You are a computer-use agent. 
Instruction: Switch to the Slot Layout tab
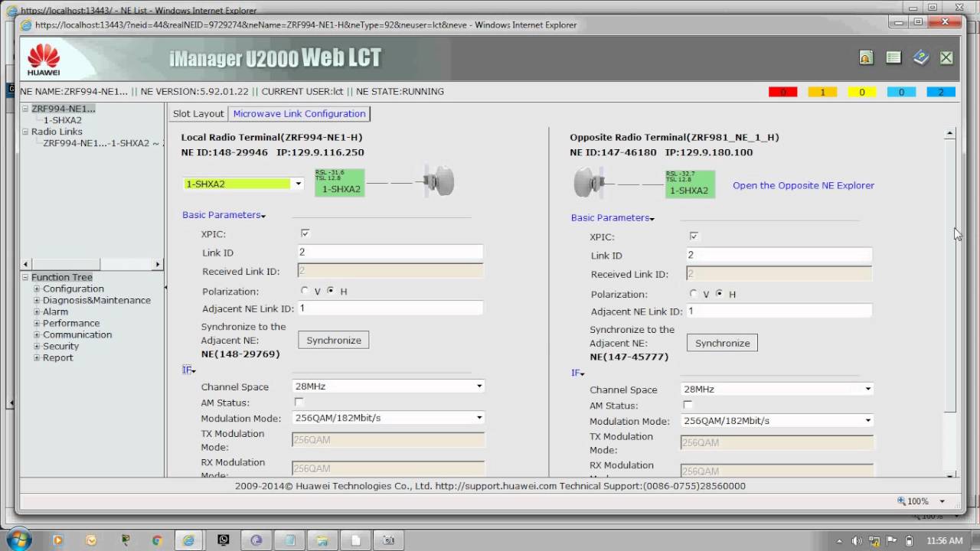pos(198,113)
